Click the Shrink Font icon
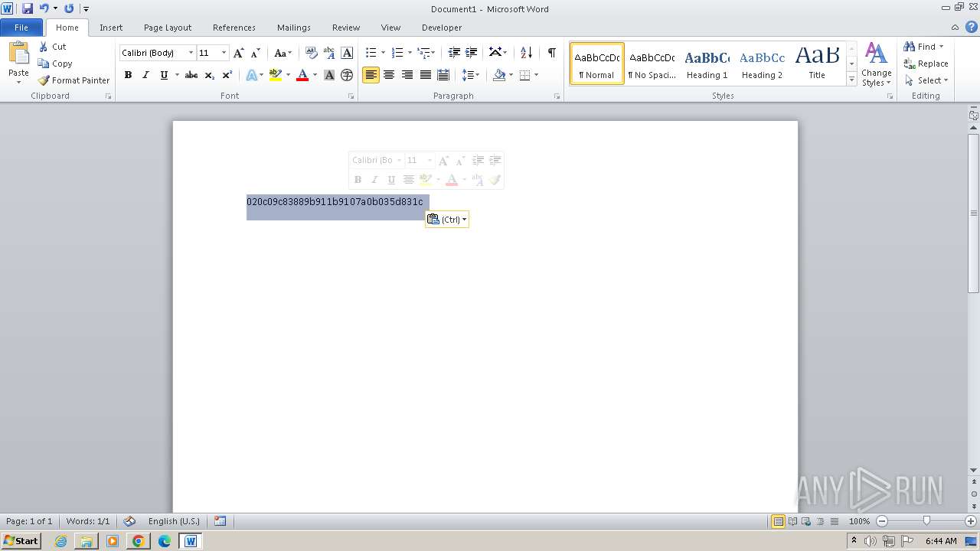The width and height of the screenshot is (980, 551). click(256, 53)
